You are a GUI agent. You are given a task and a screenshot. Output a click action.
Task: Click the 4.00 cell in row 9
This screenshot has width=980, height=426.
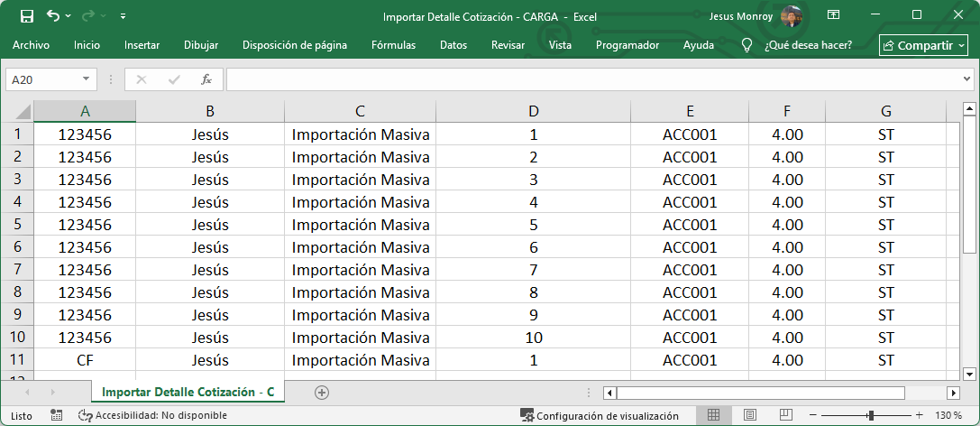pos(787,315)
